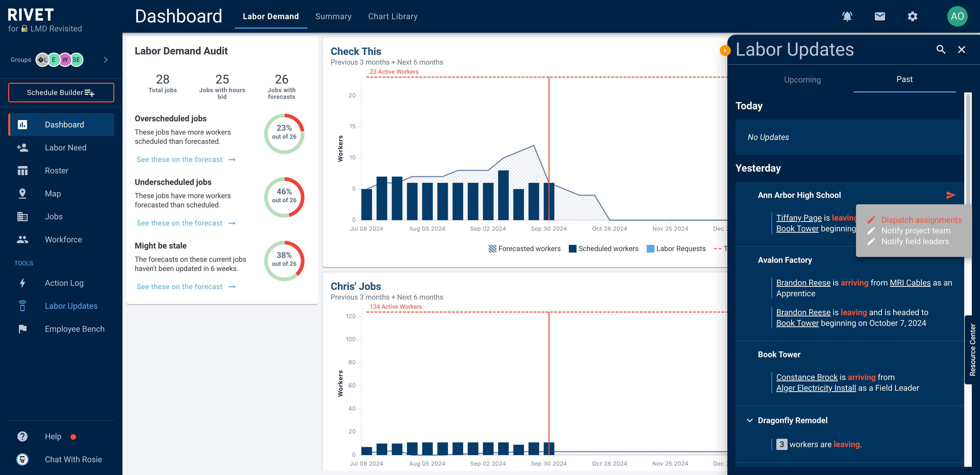Click the orange collapse arrow beside Labor Updates
Viewport: 980px width, 475px height.
pos(725,50)
